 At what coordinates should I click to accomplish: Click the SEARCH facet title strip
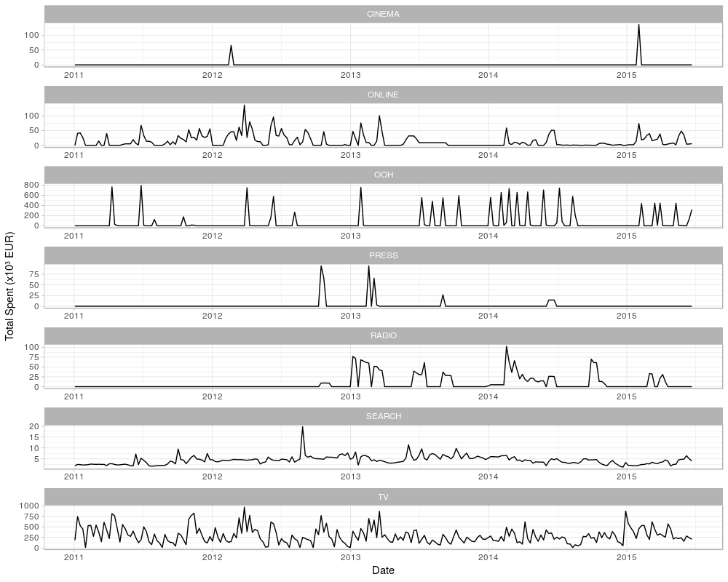pyautogui.click(x=383, y=416)
